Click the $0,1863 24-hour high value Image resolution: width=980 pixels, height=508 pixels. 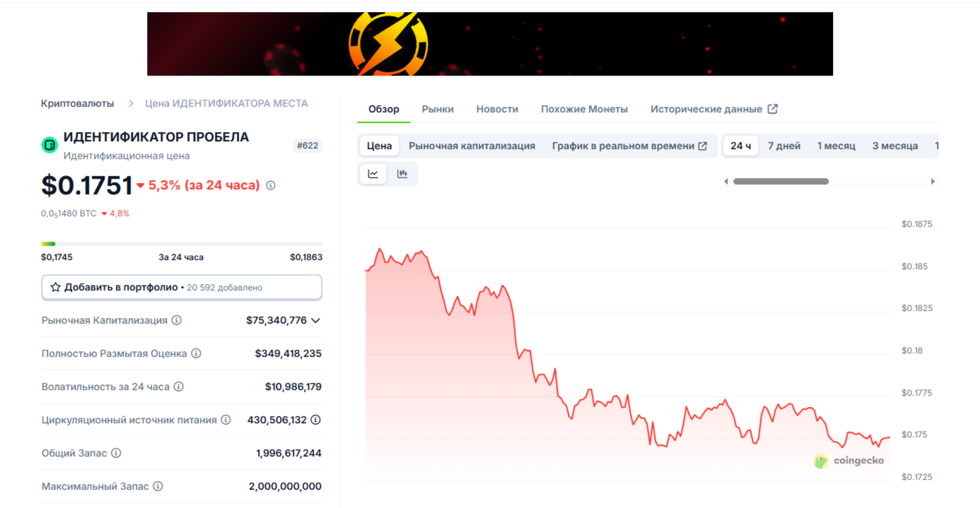(x=306, y=257)
